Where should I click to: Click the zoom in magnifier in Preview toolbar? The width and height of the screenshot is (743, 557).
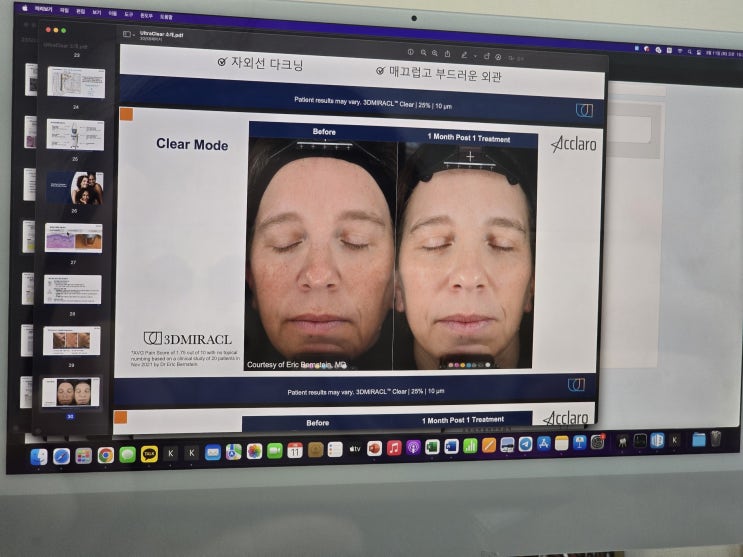[x=435, y=53]
